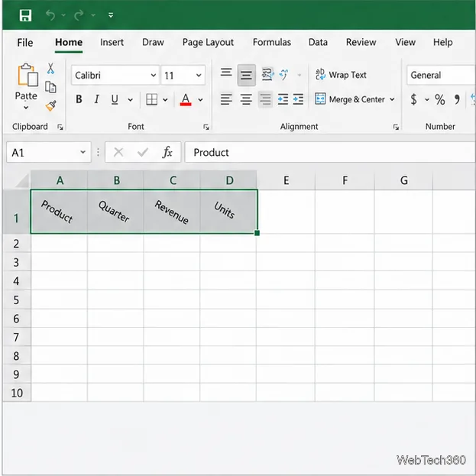The height and width of the screenshot is (476, 476).
Task: Select column E header
Action: coord(287,180)
